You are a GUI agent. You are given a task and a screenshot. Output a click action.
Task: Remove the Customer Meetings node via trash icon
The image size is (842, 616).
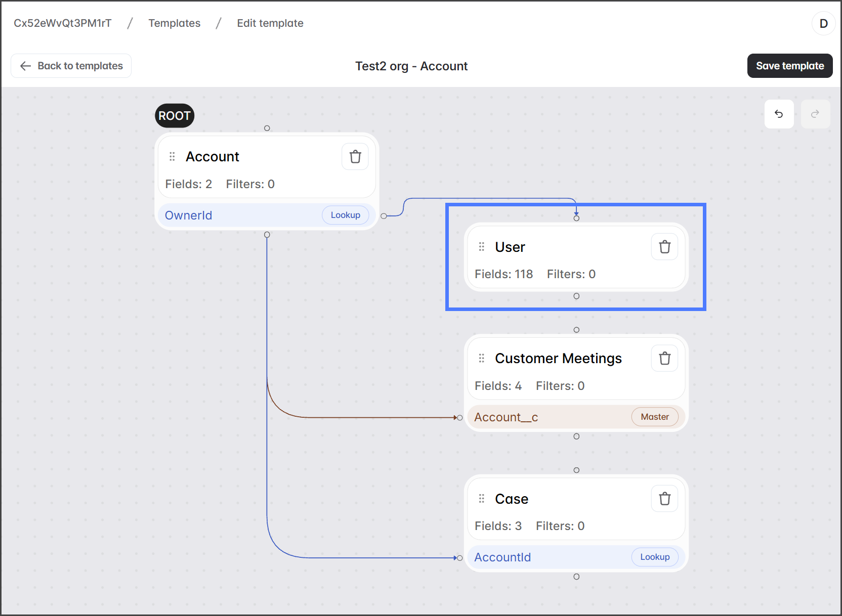pyautogui.click(x=664, y=359)
